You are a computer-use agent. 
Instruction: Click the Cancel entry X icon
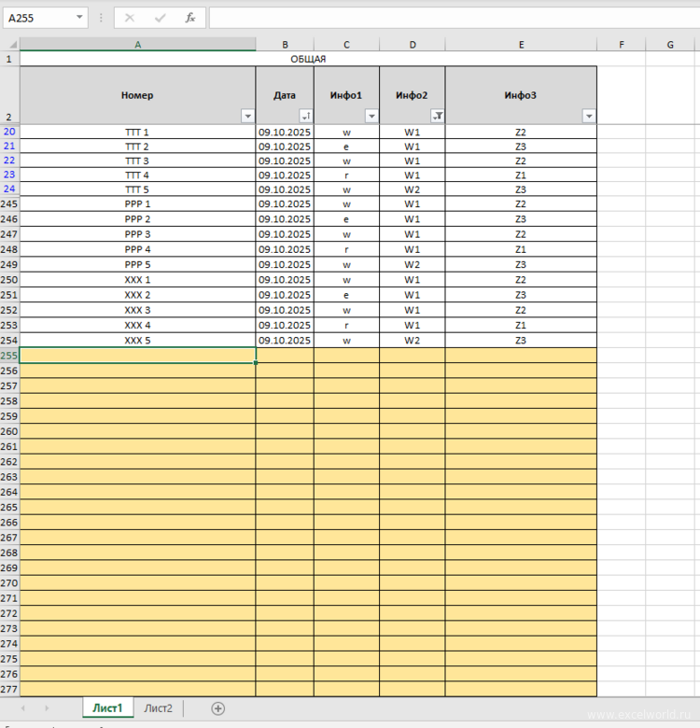click(x=130, y=18)
